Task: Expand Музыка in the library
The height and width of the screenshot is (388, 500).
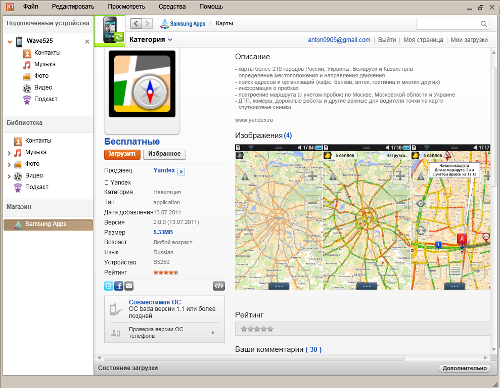Action: 9,153
